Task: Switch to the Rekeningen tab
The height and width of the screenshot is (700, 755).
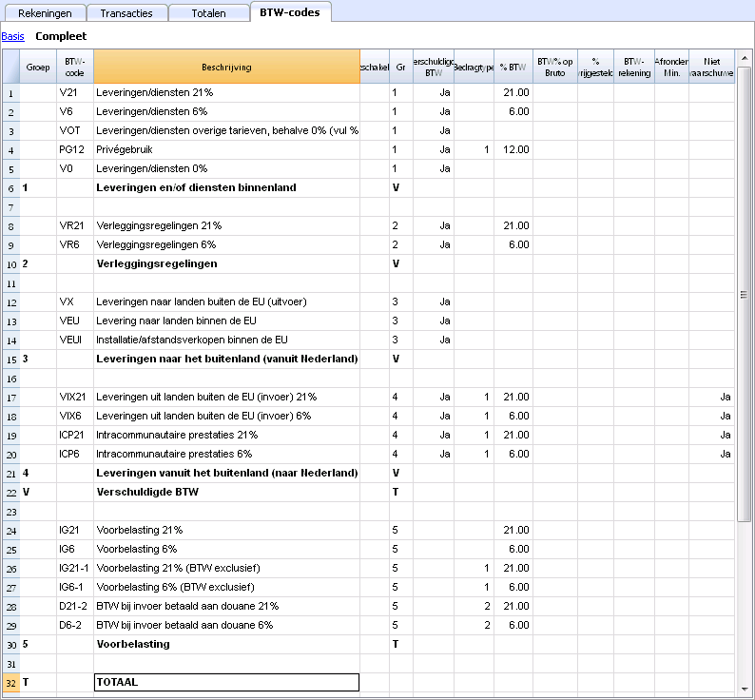Action: click(45, 13)
